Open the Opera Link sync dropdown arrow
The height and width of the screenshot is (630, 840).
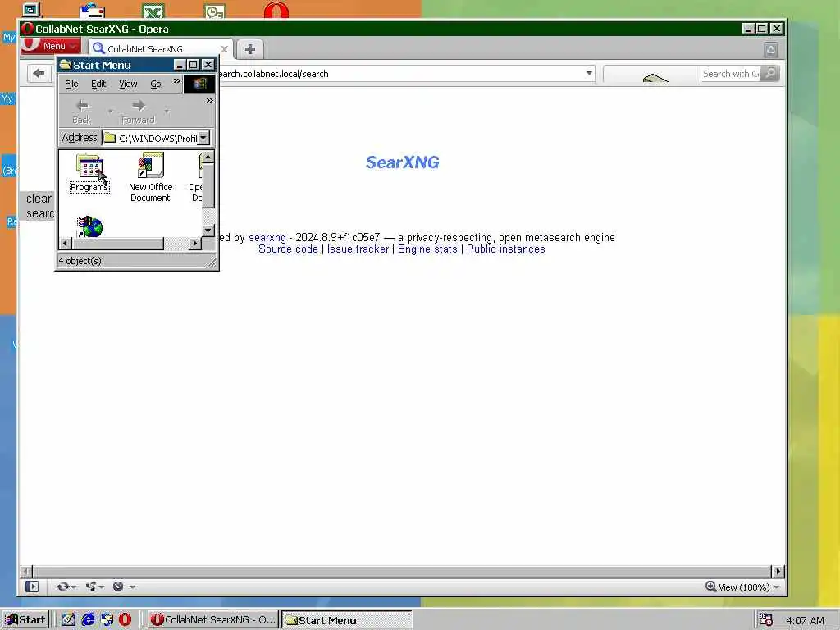[73, 587]
